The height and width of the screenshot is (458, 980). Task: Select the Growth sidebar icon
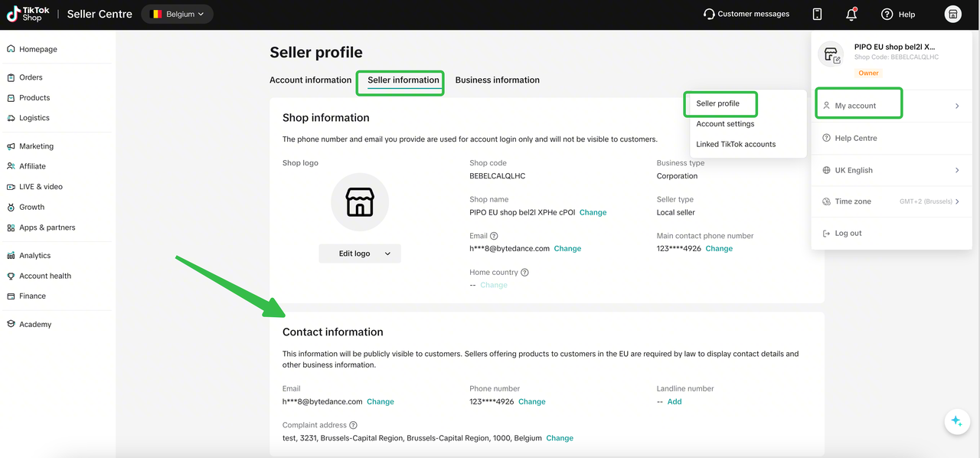[11, 208]
